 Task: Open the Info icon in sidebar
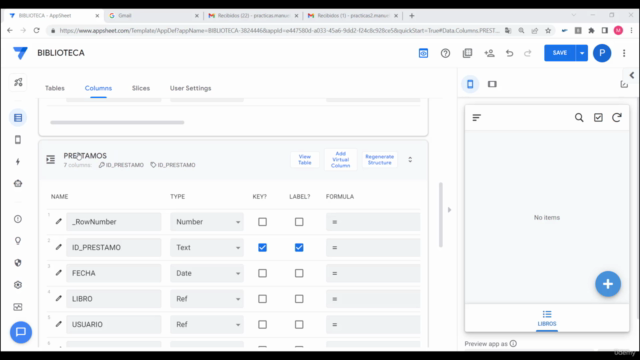[18, 219]
